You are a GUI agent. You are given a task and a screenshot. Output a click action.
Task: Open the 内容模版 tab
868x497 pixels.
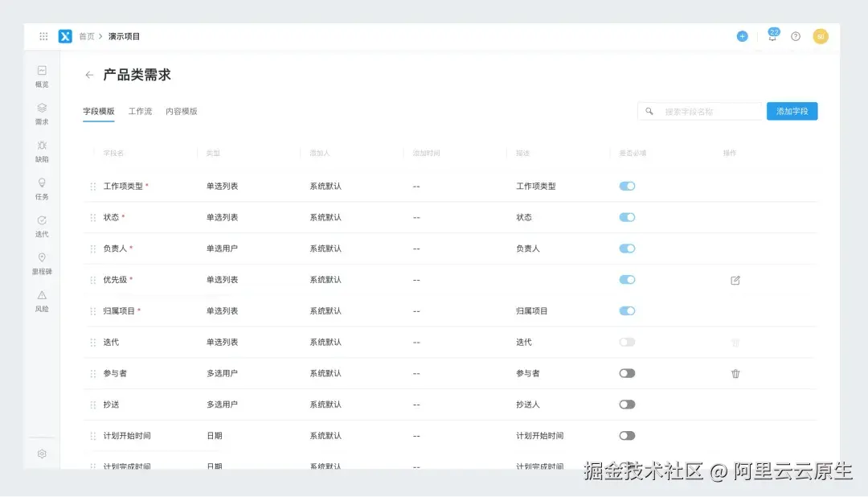point(182,111)
